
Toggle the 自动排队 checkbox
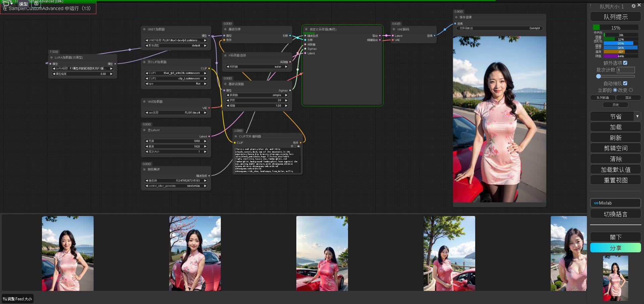(x=625, y=83)
